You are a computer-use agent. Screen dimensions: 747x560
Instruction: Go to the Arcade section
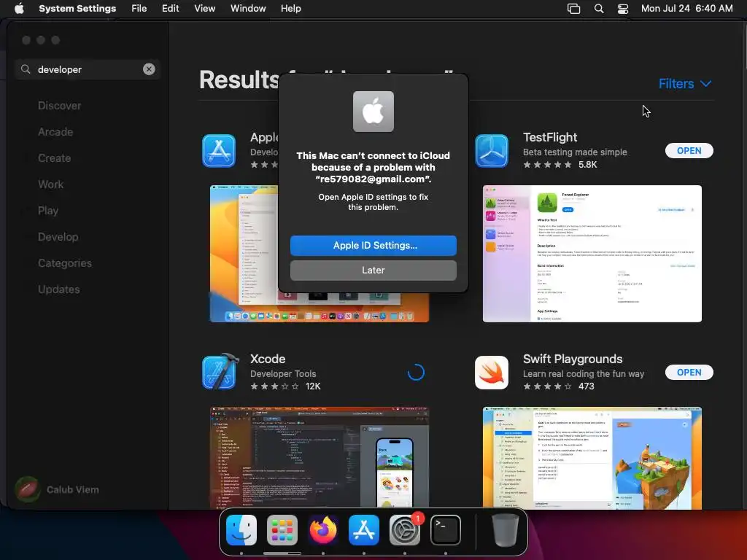tap(55, 132)
